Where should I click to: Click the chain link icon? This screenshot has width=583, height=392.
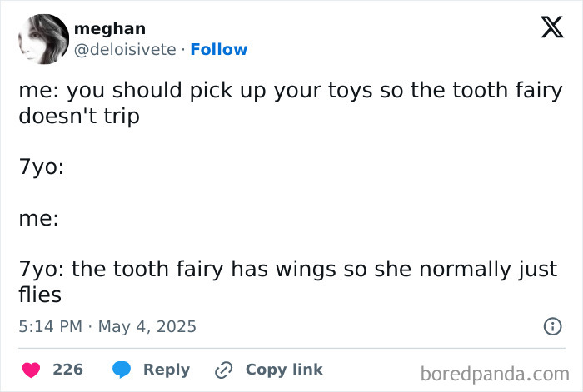[x=223, y=369]
